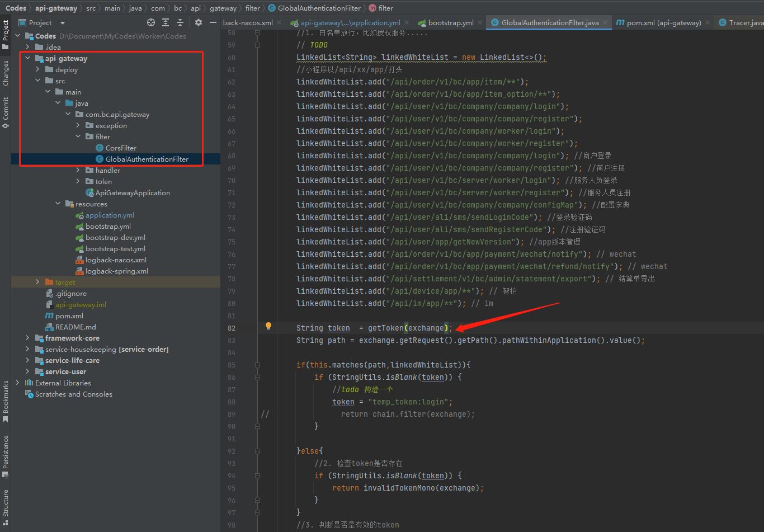This screenshot has width=764, height=532.
Task: Collapse the resources folder
Action: (58, 204)
